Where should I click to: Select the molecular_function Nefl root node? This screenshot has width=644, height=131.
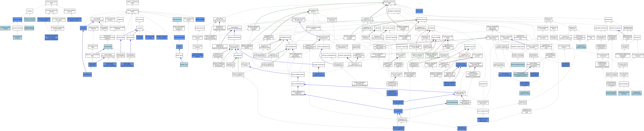[51, 2]
